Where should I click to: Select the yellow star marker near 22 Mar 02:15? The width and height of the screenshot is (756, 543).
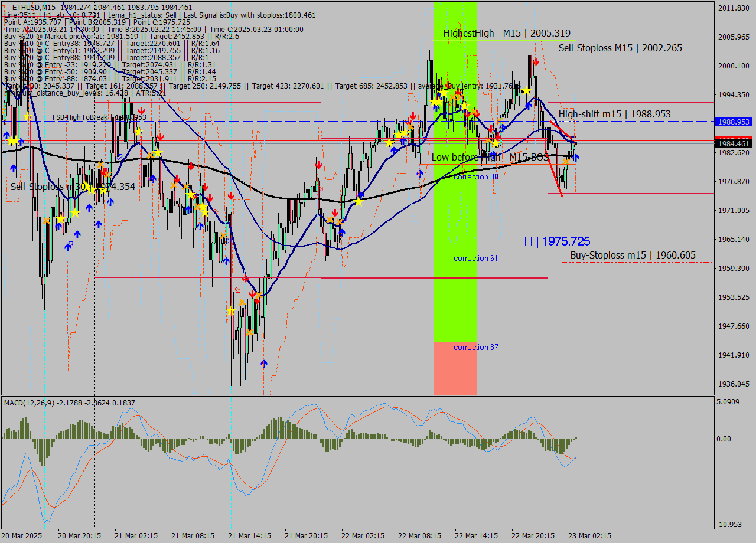(359, 202)
